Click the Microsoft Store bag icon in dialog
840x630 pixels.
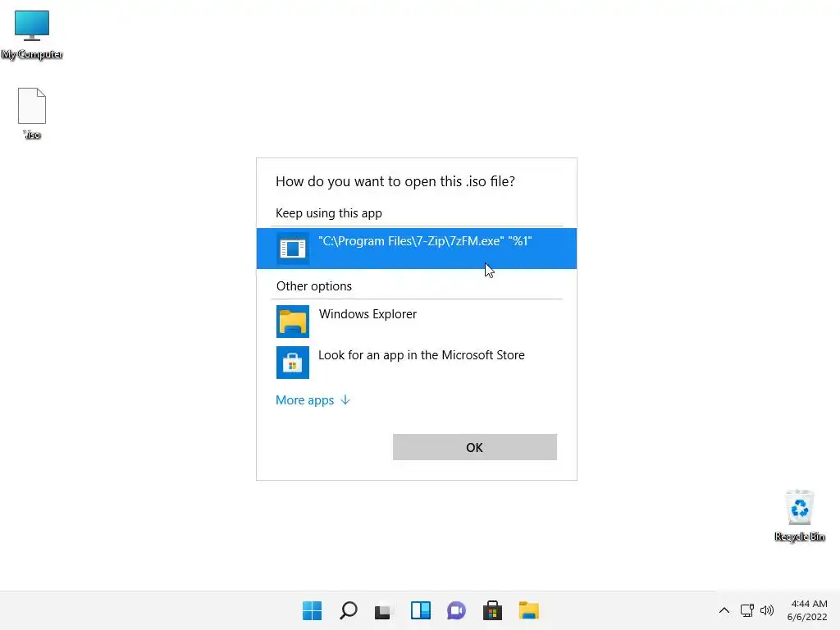[293, 363]
